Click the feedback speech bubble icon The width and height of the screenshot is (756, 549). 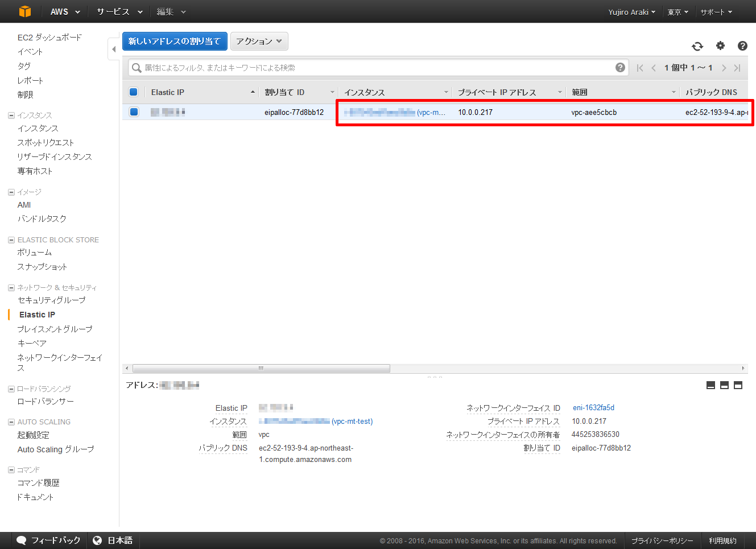click(22, 540)
